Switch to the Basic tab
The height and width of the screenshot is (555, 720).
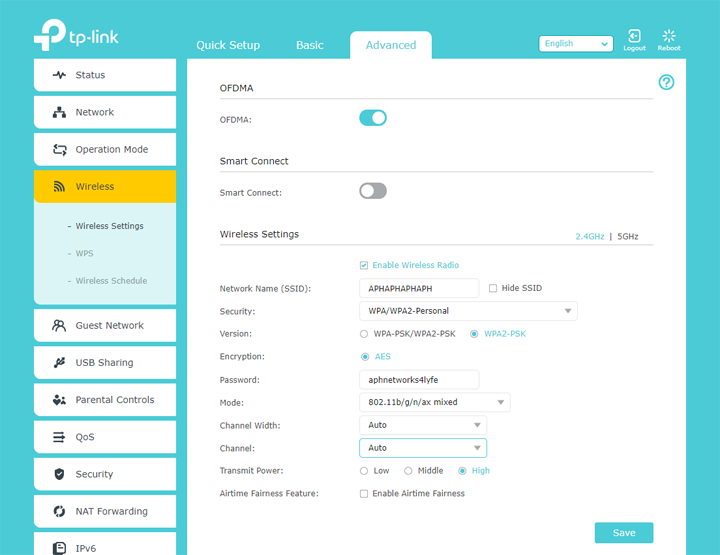pyautogui.click(x=310, y=45)
